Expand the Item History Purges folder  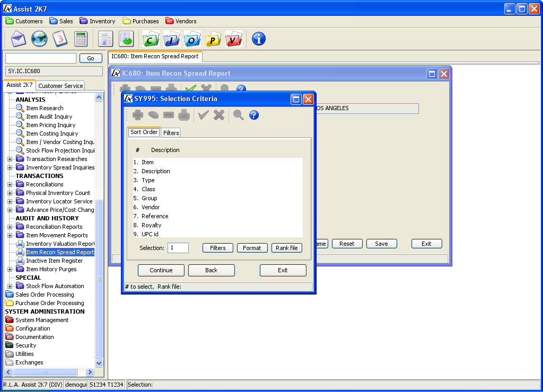(10, 269)
